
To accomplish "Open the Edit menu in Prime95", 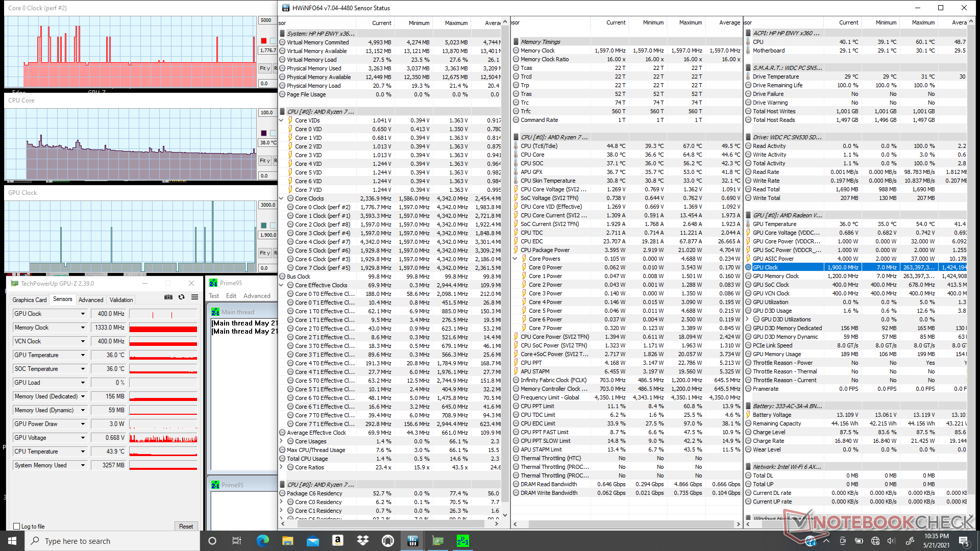I will (231, 296).
